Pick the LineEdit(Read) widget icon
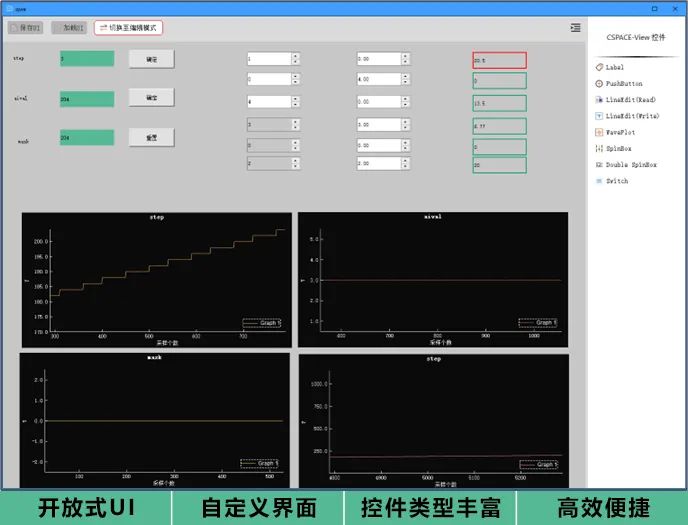688x525 pixels. [598, 100]
